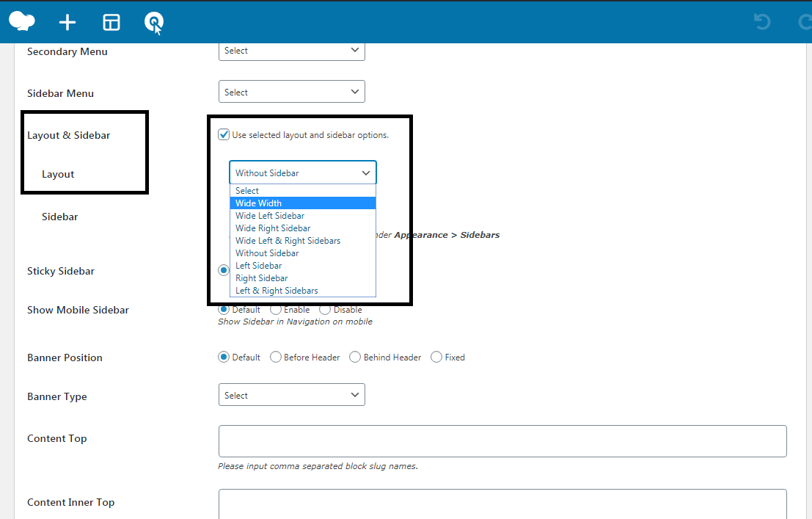Click the 'Banner Type' label
The width and height of the screenshot is (812, 519).
pos(57,396)
